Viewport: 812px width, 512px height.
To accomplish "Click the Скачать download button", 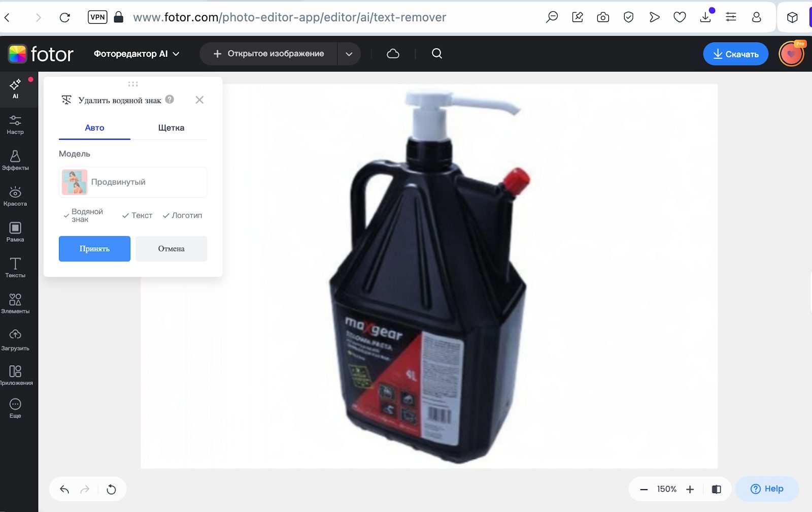I will pyautogui.click(x=735, y=54).
